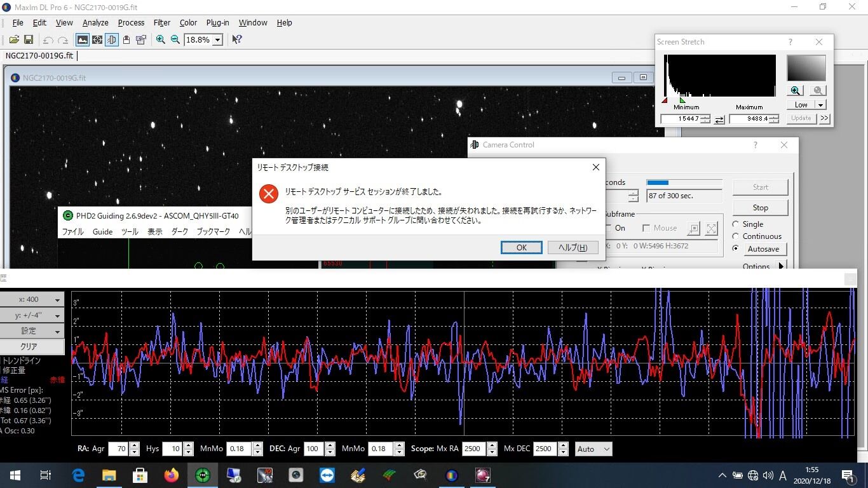This screenshot has width=868, height=488.
Task: Click the Open file icon in MaxIm toolbar
Action: [14, 39]
